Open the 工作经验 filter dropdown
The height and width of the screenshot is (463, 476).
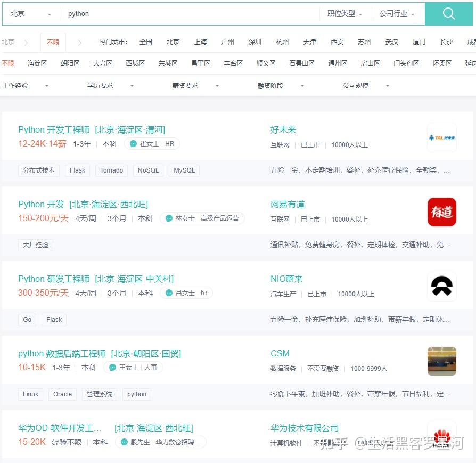point(25,86)
